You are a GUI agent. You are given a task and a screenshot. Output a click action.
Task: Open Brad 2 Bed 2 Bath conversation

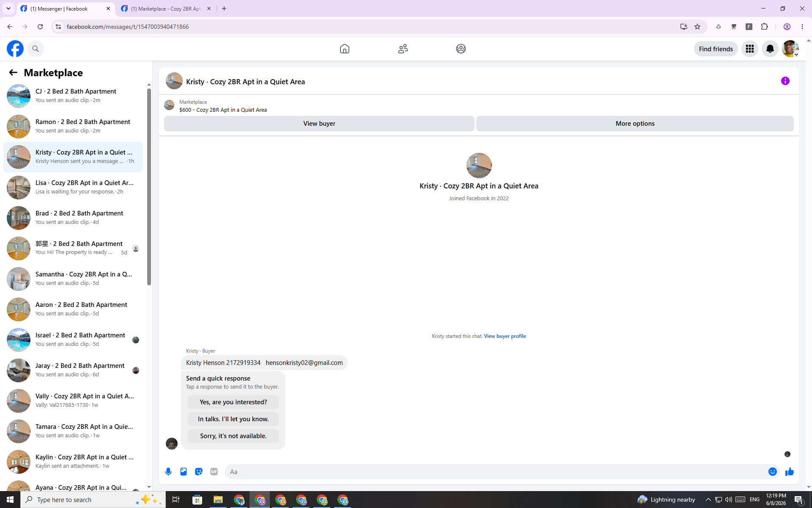coord(73,218)
